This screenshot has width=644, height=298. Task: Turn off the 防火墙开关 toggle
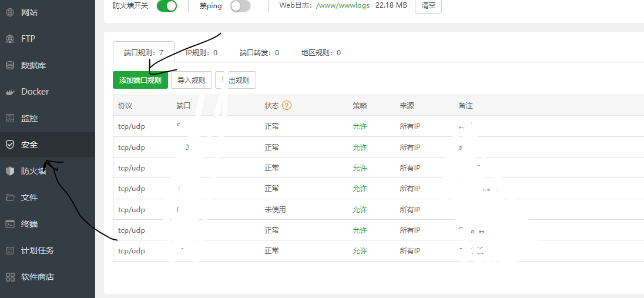167,6
